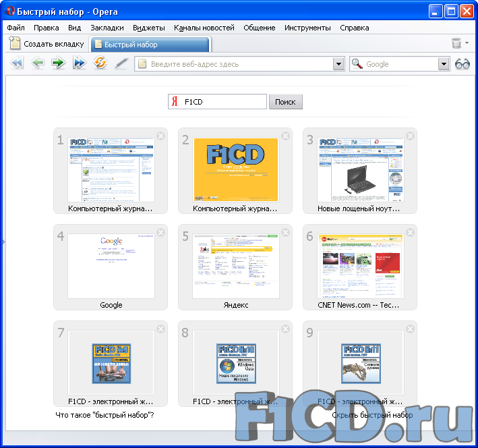Click the page icon on the Быстрый набор tab
478x448 pixels.
[98, 44]
